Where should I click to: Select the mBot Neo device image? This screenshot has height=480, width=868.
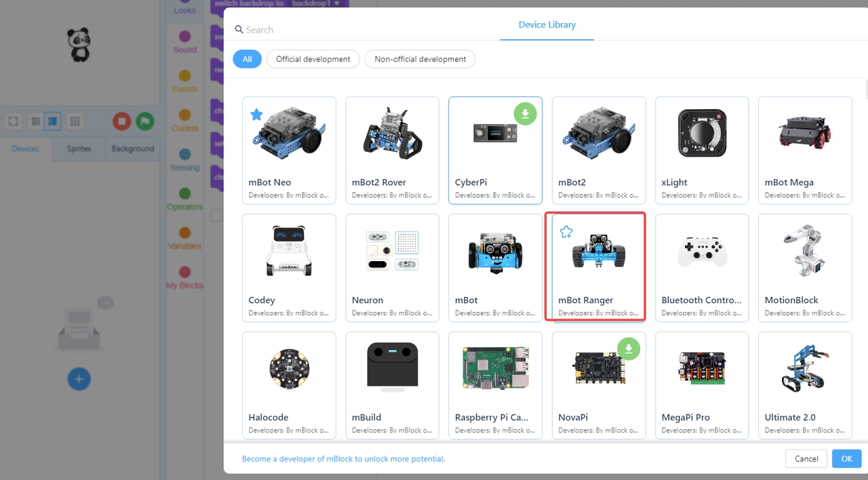pyautogui.click(x=289, y=134)
